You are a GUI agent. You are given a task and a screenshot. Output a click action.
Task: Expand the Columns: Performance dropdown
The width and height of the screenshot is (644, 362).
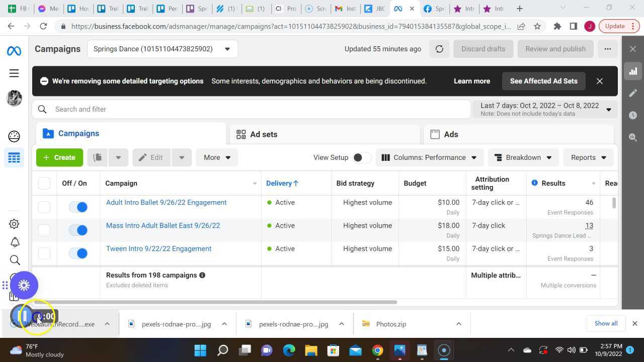429,157
